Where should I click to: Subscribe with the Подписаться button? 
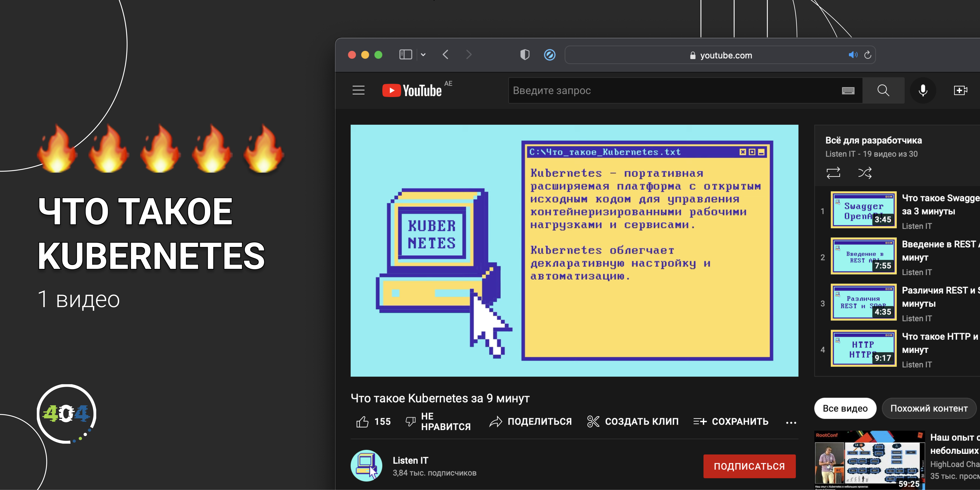749,466
